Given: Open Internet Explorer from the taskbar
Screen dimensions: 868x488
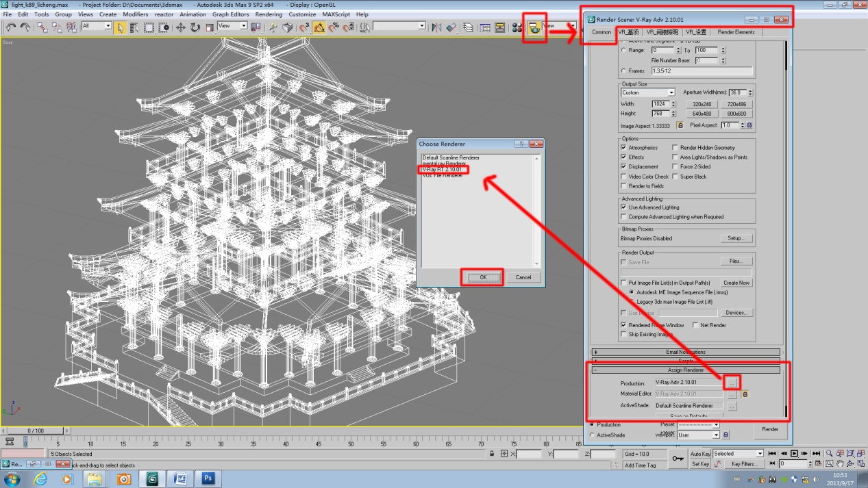Looking at the screenshot, I should point(40,478).
